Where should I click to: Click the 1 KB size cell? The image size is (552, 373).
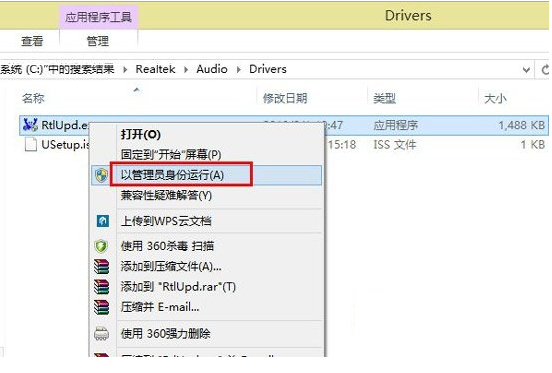[533, 145]
